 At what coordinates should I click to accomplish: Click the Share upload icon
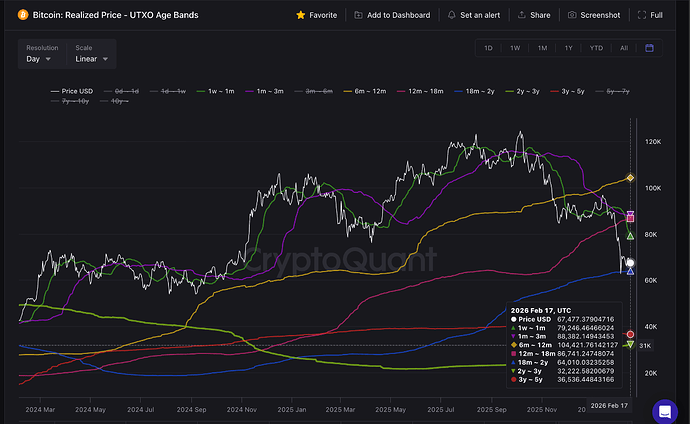[521, 16]
